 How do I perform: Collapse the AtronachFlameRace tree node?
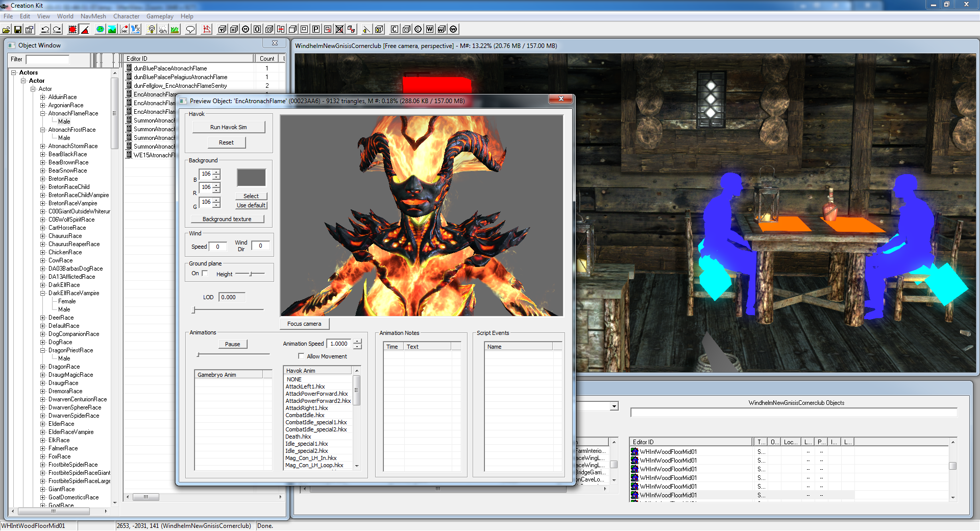43,113
